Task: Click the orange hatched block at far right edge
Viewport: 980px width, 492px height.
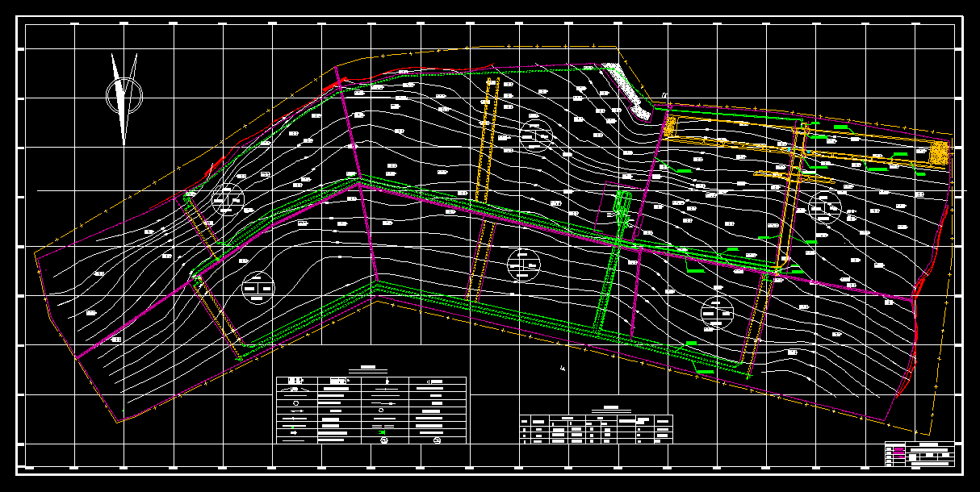Action: (939, 153)
